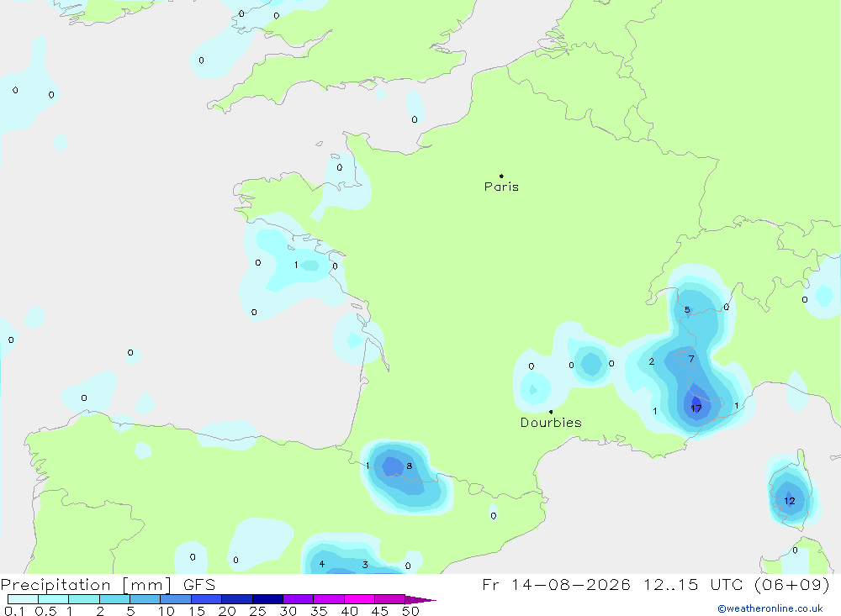This screenshot has width=841, height=616.
Task: Open the weatheronline.co.uk copyright link
Action: pyautogui.click(x=770, y=608)
